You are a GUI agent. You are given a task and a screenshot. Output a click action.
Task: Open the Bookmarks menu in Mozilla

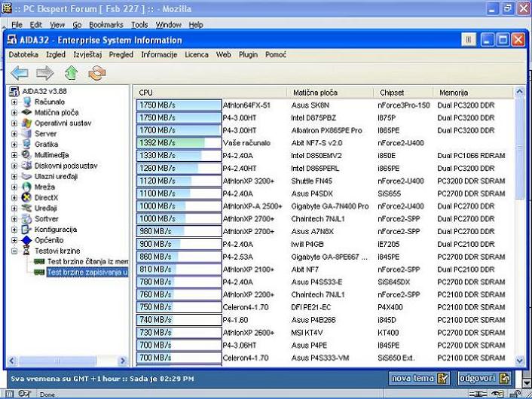(106, 25)
